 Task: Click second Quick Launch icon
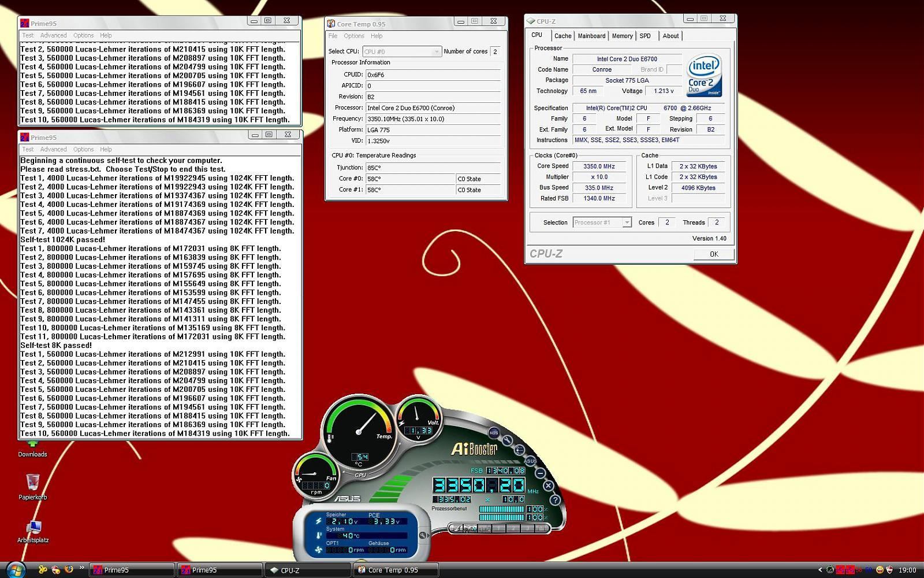tap(56, 569)
